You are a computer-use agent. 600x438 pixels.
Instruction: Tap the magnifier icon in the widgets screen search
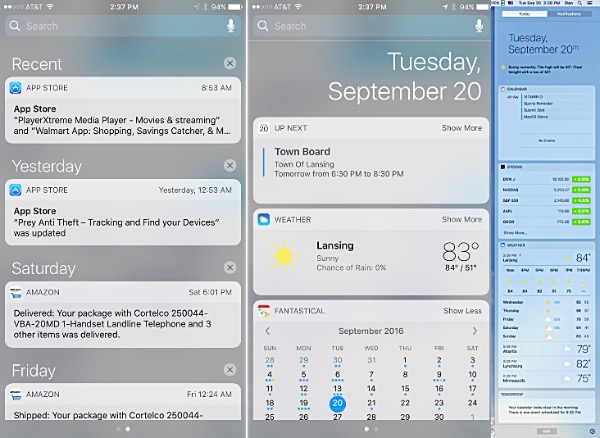263,26
